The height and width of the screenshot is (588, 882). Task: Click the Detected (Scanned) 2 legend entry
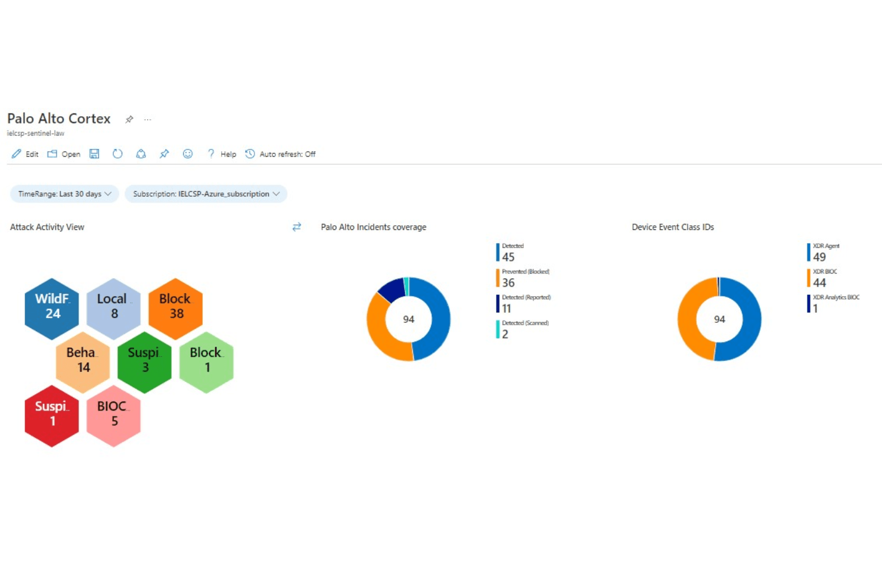523,329
